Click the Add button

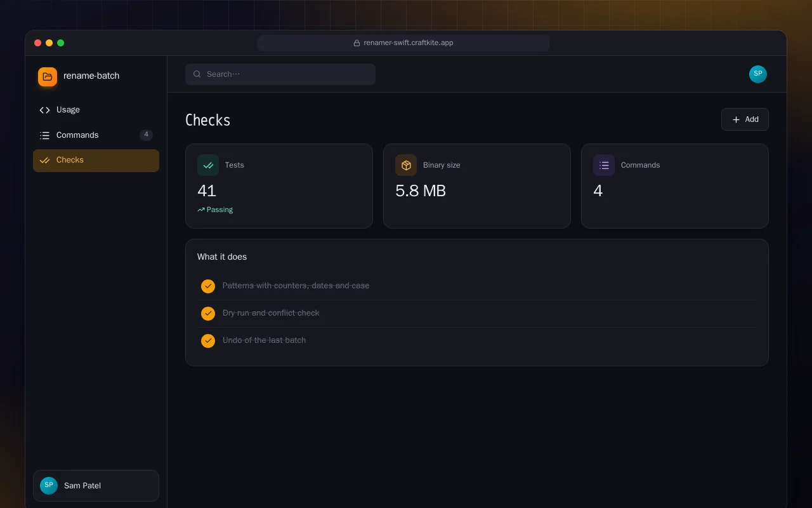coord(745,119)
